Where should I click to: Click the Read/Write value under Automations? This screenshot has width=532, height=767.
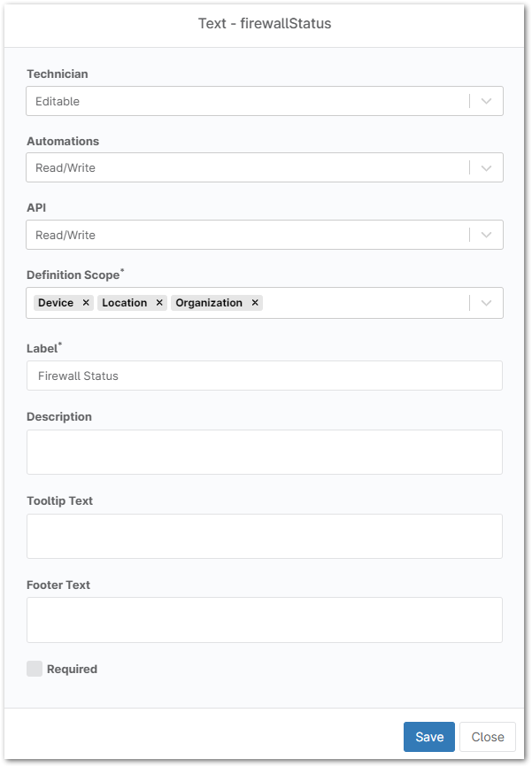click(66, 167)
